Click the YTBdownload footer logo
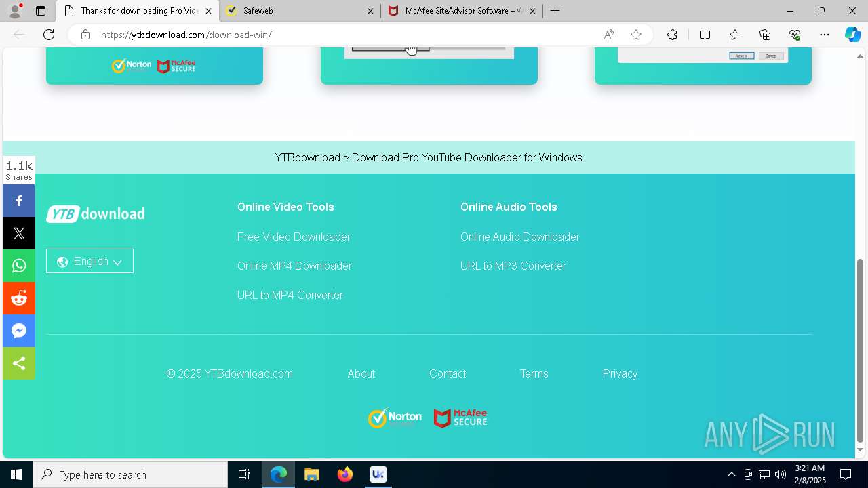 pos(96,213)
